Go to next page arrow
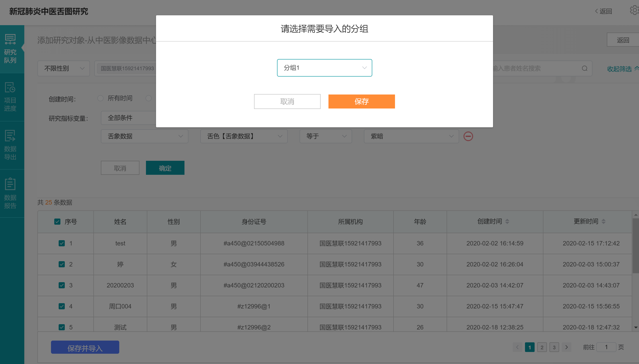Image resolution: width=639 pixels, height=364 pixels. pos(567,347)
